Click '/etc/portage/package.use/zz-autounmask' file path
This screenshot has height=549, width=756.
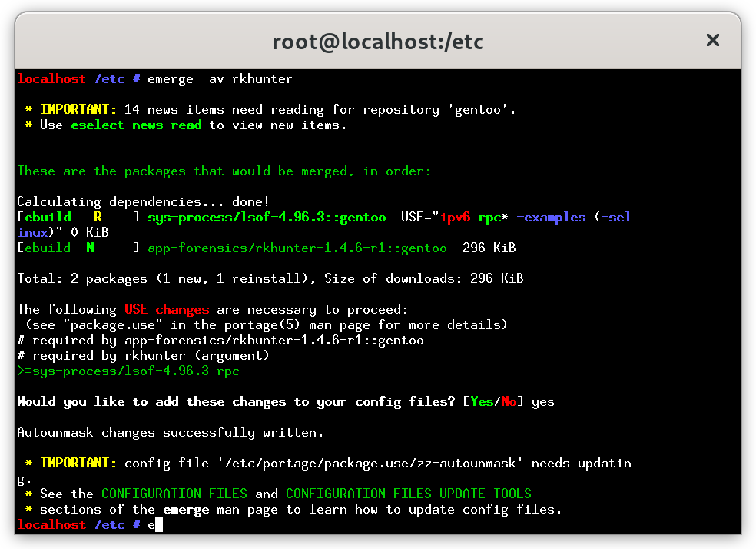pyautogui.click(x=370, y=464)
